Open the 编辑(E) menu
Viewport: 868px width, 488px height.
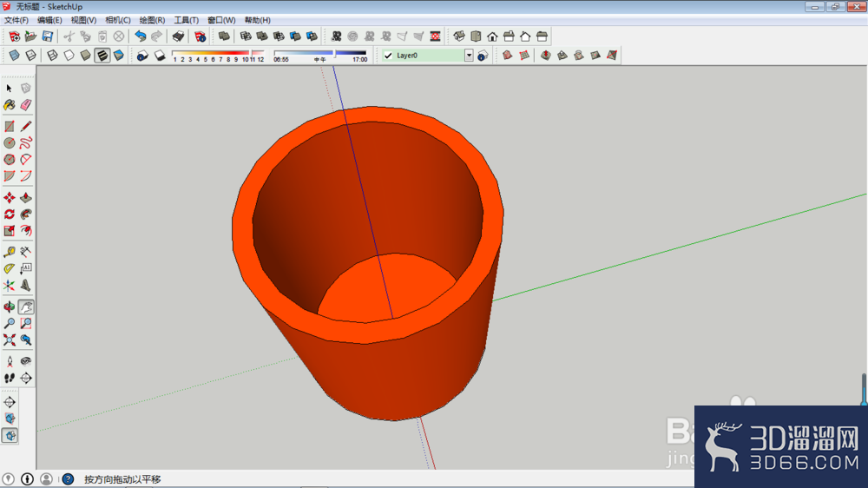click(x=49, y=20)
